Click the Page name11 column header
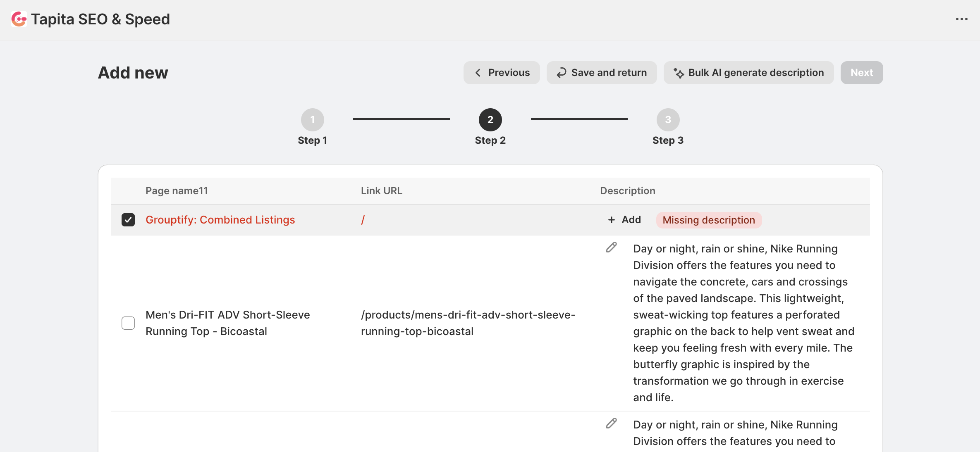This screenshot has width=980, height=452. (177, 191)
